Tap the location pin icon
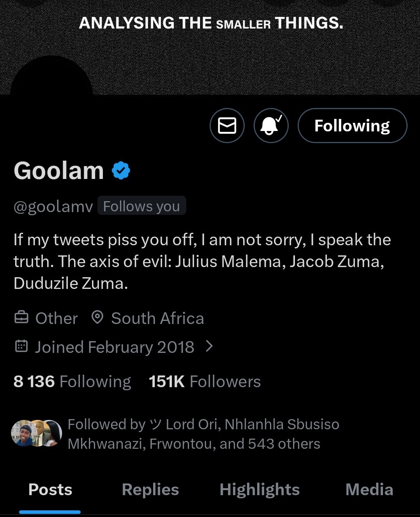420x517 pixels. [x=97, y=318]
